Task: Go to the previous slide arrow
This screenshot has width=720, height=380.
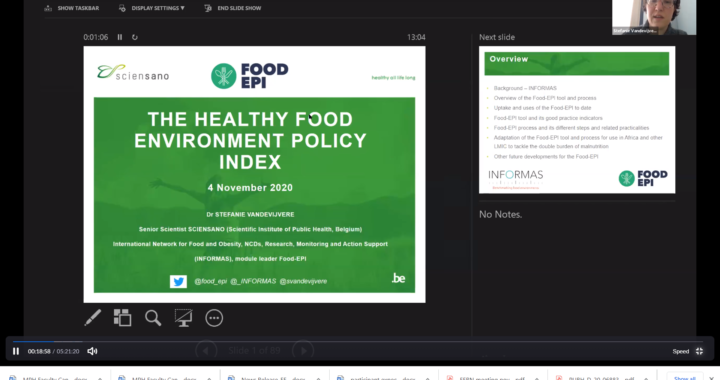Action: [x=206, y=351]
